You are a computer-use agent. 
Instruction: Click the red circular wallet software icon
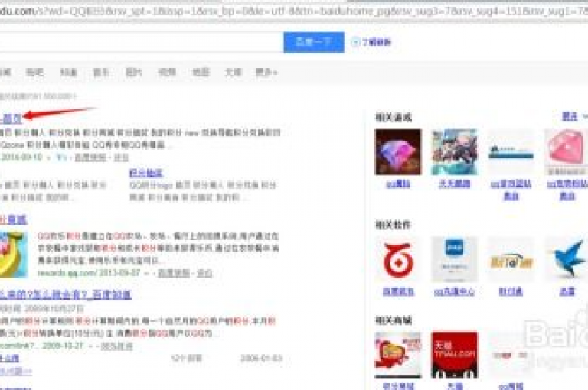point(398,259)
